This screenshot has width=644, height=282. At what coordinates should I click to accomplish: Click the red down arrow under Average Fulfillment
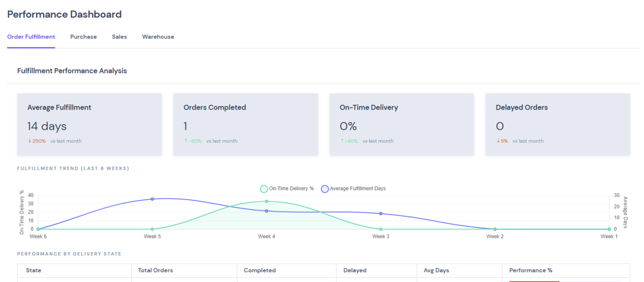click(x=29, y=141)
